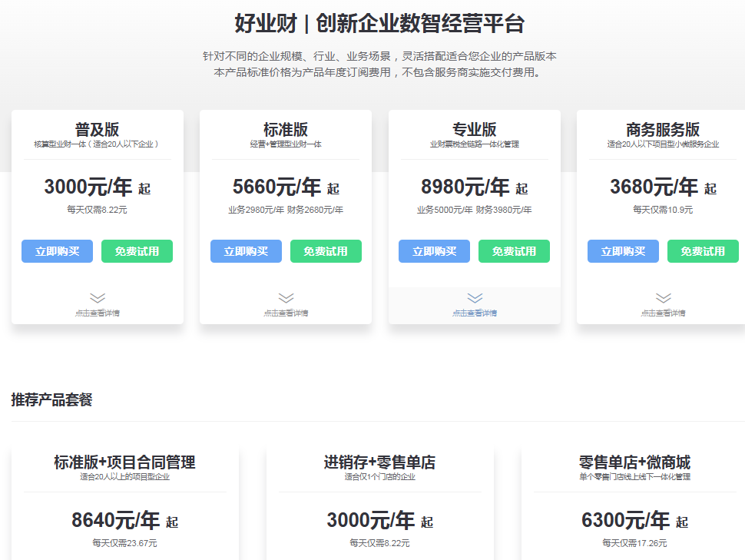
Task: Click 立即购买 for 标准版
Action: coord(246,251)
